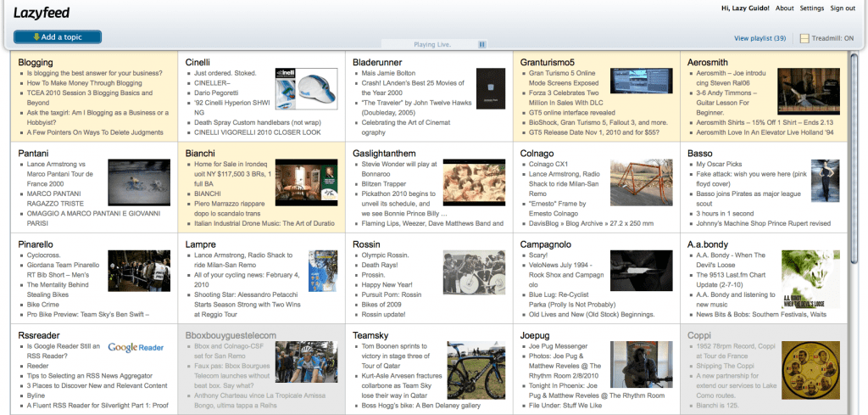
Task: Open 'My Oscar Picks' post
Action: [717, 164]
